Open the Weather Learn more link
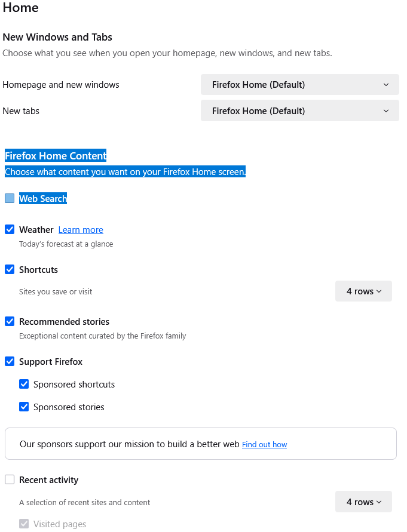The image size is (407, 532). pyautogui.click(x=81, y=230)
